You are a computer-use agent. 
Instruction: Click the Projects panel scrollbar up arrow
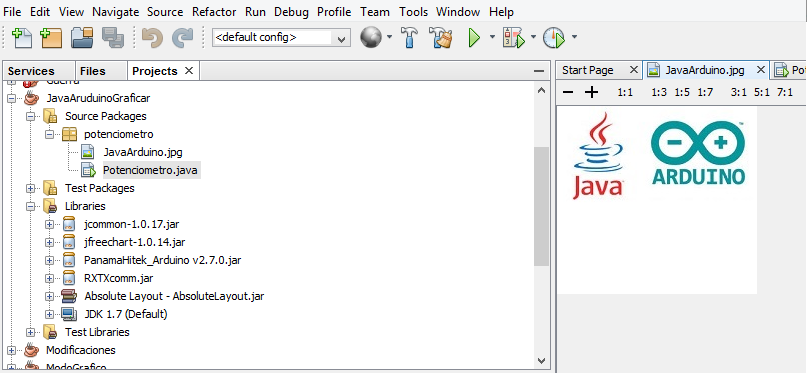pos(541,90)
